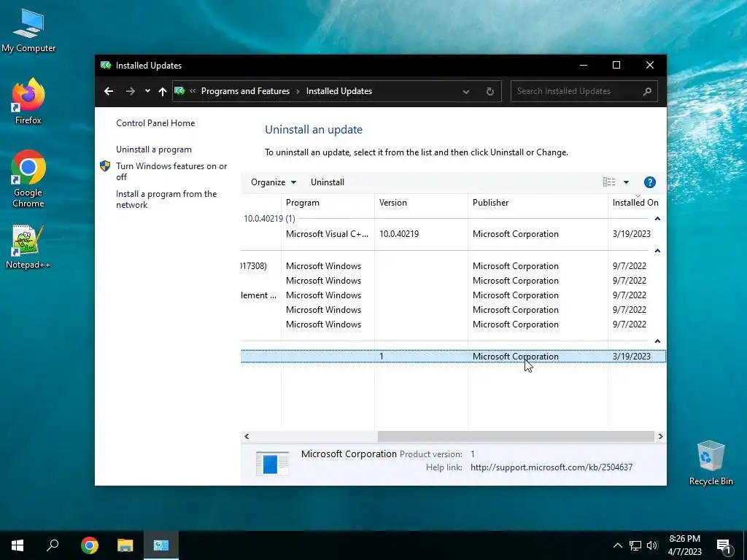Click the search magnifier icon
This screenshot has height=560, width=747.
[646, 91]
